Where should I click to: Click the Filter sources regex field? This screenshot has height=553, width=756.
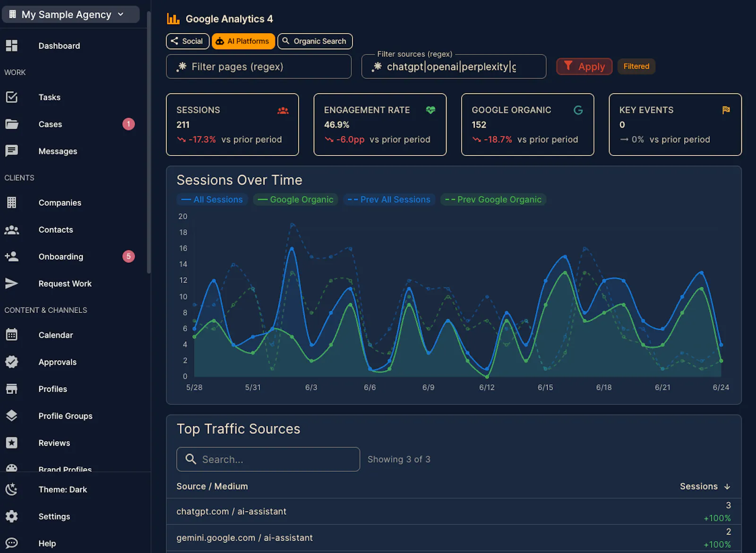[x=454, y=66]
